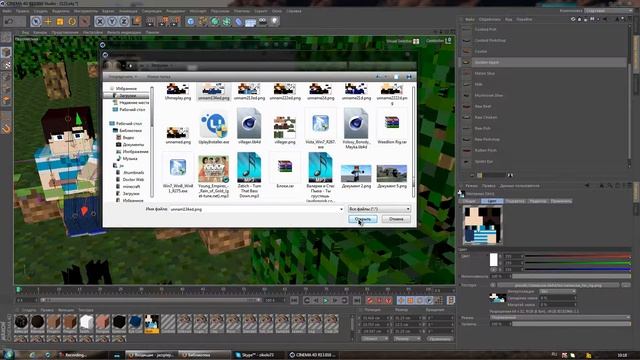
Task: Click the Открыть button in file dialog
Action: coord(362,219)
